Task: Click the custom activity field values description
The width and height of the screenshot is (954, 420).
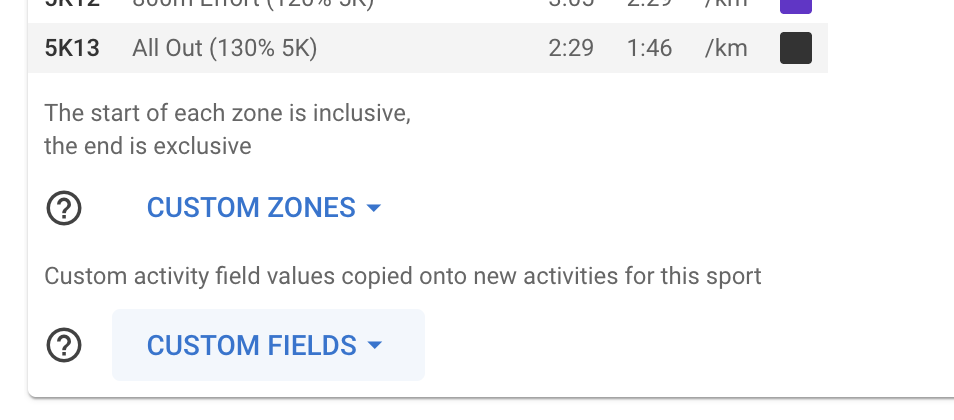Action: click(x=402, y=275)
